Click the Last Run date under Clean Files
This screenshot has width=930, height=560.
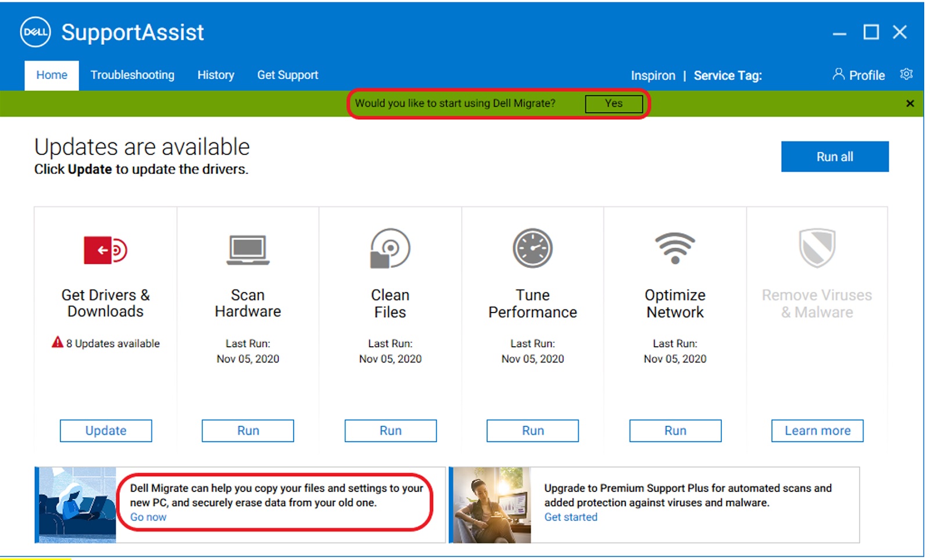pos(391,359)
